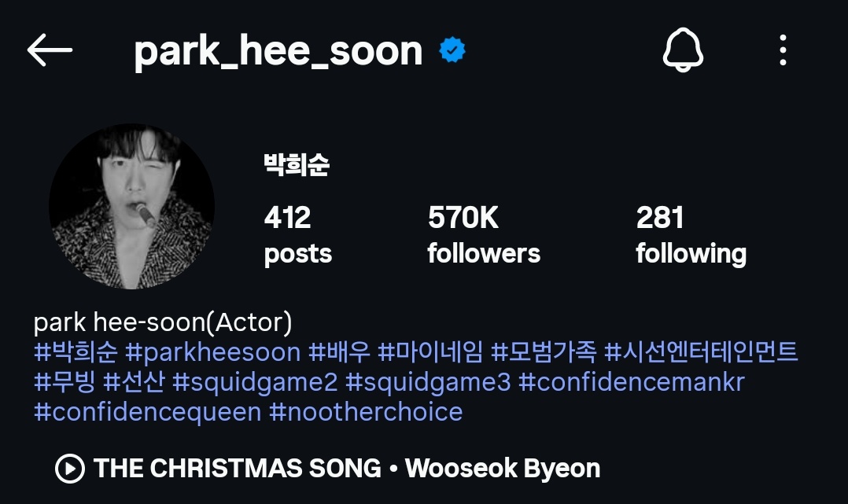Tap the park_hee_soon username title
Screen dimensions: 848x504
(278, 51)
